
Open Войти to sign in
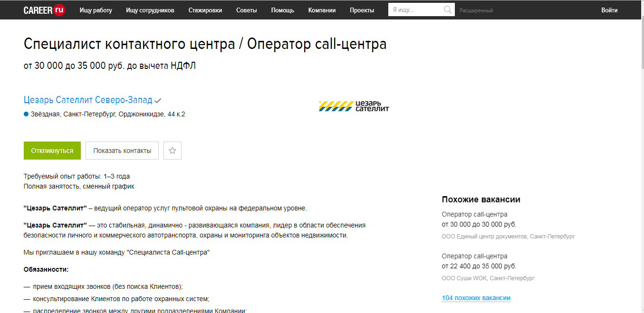[x=609, y=9]
